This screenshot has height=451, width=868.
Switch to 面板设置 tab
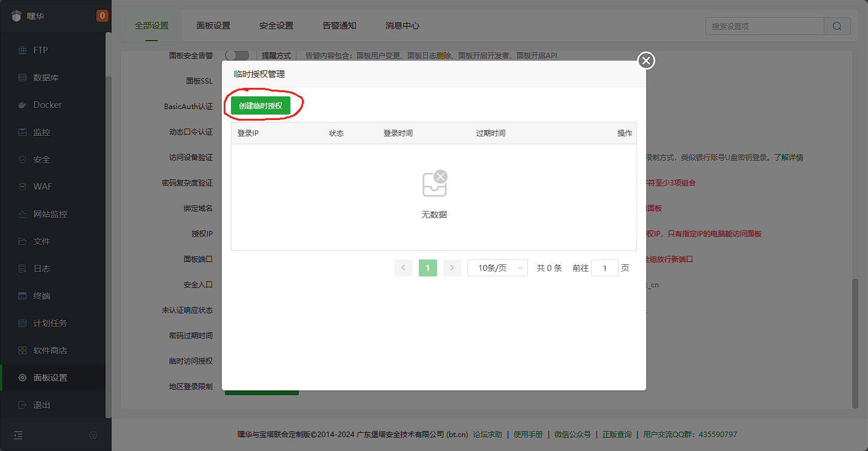point(213,25)
